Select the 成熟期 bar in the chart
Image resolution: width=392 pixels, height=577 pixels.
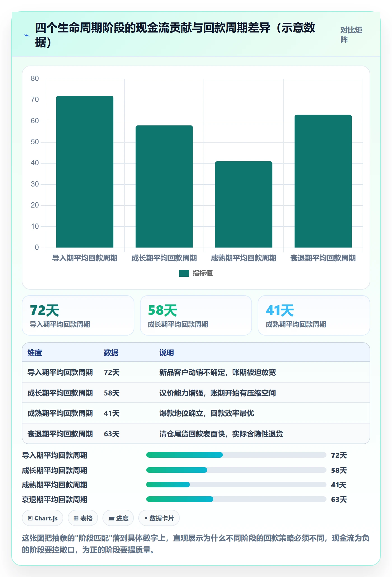pos(244,204)
